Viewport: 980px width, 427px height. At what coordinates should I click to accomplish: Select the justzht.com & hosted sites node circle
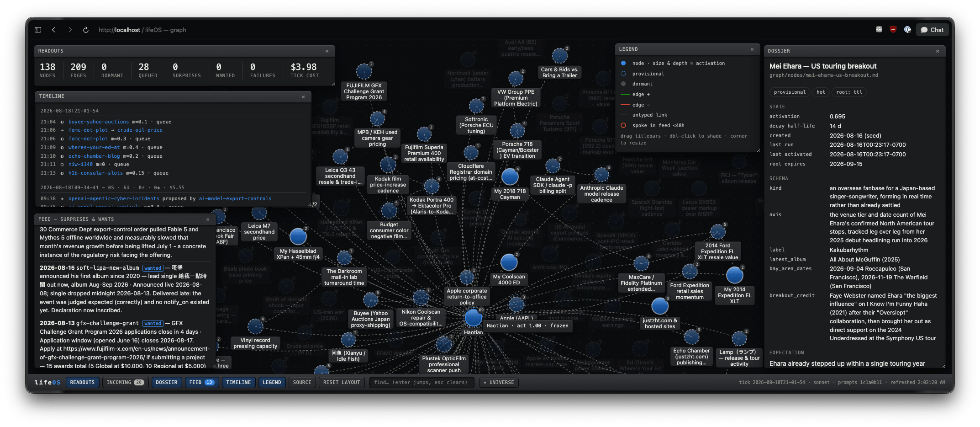(660, 306)
